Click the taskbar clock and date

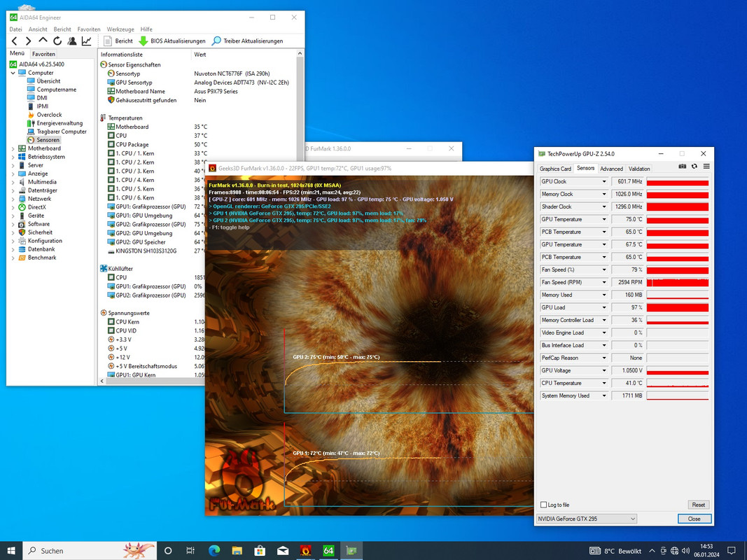coord(706,551)
